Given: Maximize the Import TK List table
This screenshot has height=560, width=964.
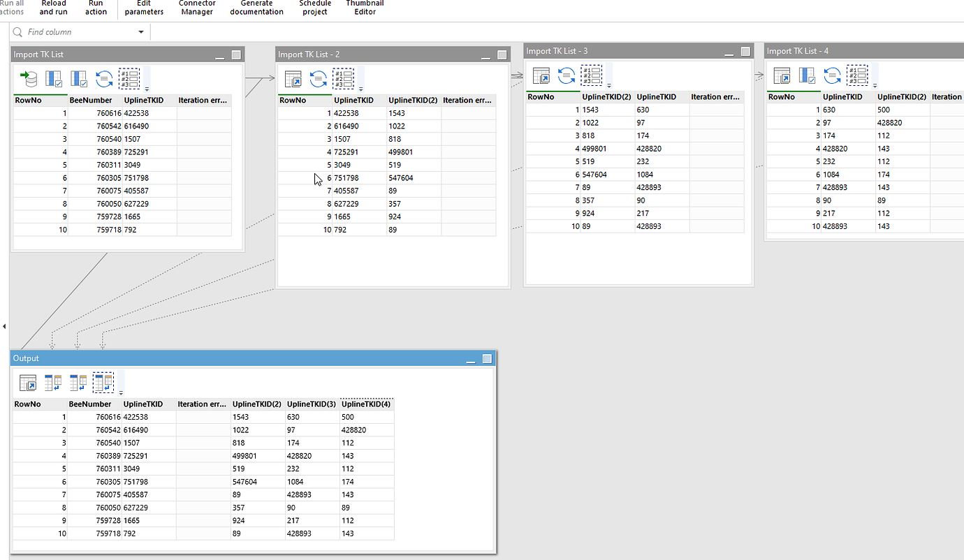Looking at the screenshot, I should (x=236, y=54).
